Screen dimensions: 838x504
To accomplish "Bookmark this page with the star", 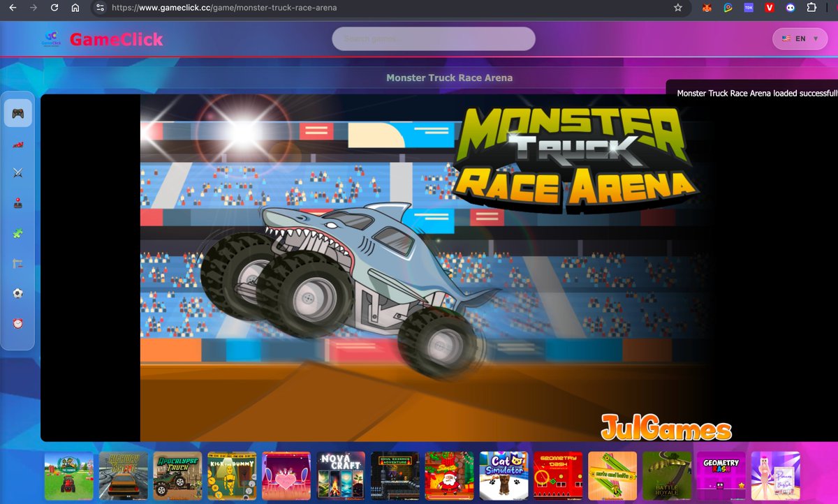I will tap(678, 8).
